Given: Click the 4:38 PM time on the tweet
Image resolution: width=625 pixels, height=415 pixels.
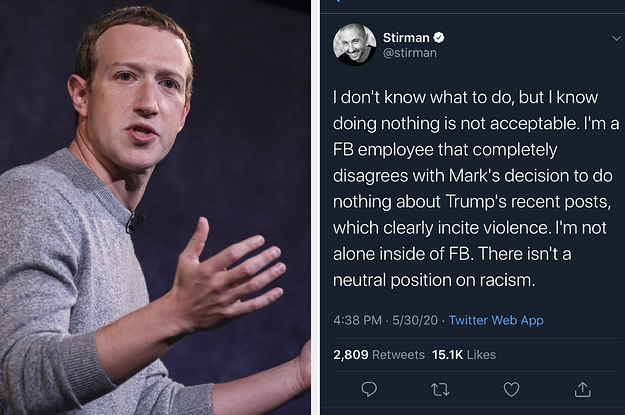Looking at the screenshot, I should [357, 320].
